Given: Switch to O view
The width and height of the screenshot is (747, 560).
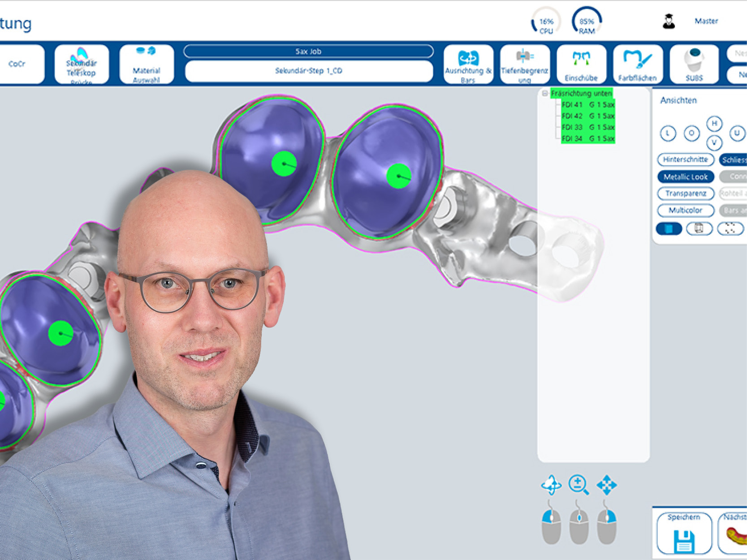Looking at the screenshot, I should [691, 133].
